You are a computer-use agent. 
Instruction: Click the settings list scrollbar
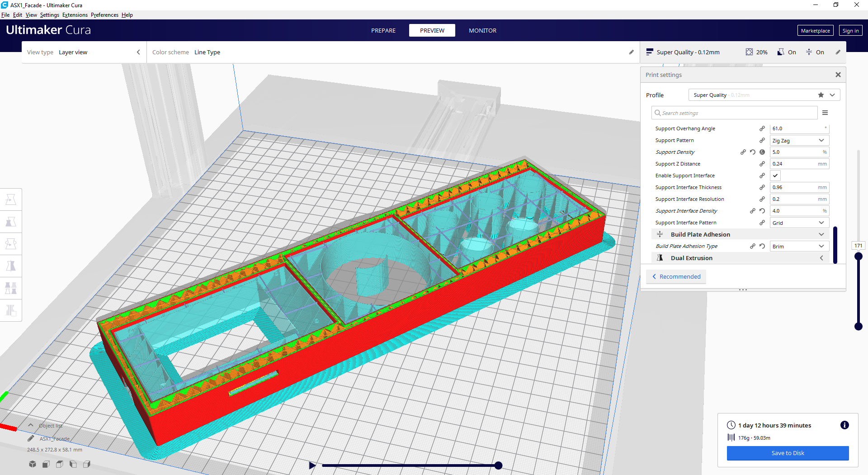[x=835, y=245]
